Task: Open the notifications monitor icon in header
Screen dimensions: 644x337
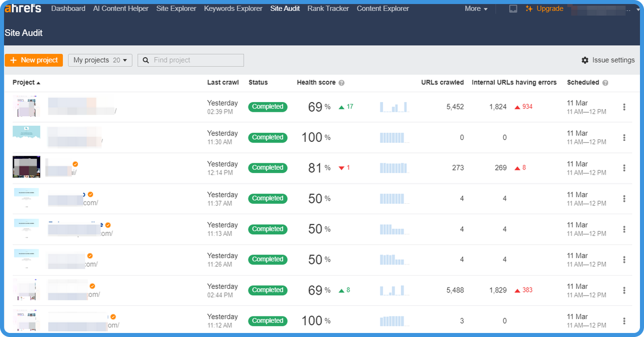Action: point(513,9)
